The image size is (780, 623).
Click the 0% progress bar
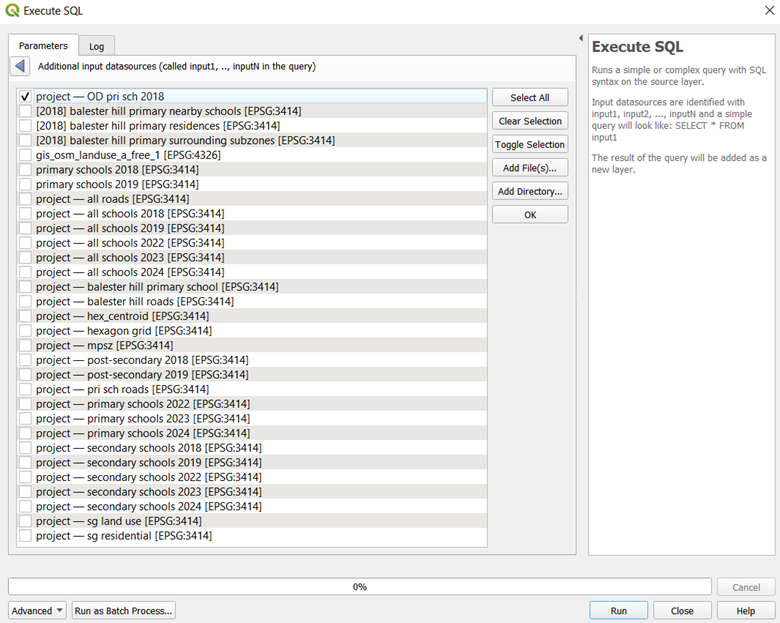click(x=359, y=587)
